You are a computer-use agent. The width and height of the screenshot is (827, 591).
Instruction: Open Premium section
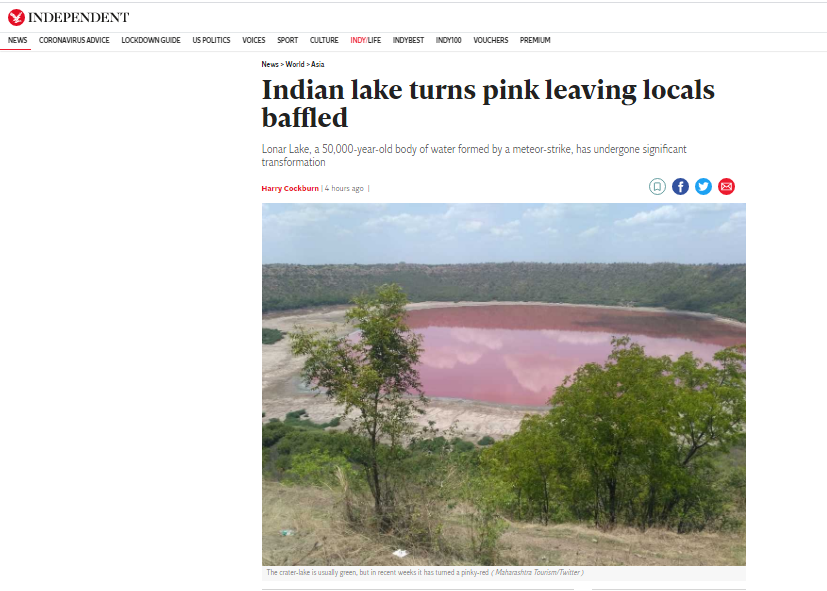[535, 40]
